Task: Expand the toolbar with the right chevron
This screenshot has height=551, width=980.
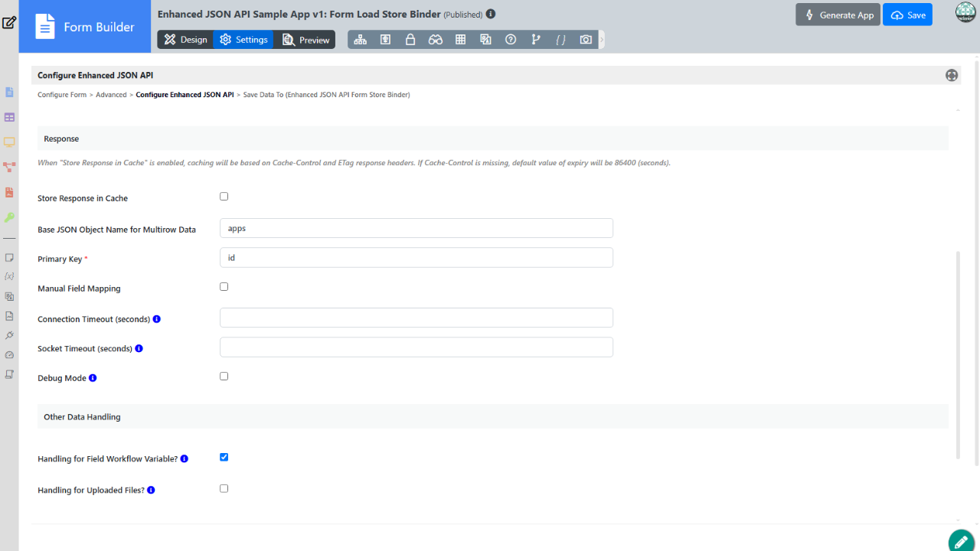Action: tap(602, 40)
